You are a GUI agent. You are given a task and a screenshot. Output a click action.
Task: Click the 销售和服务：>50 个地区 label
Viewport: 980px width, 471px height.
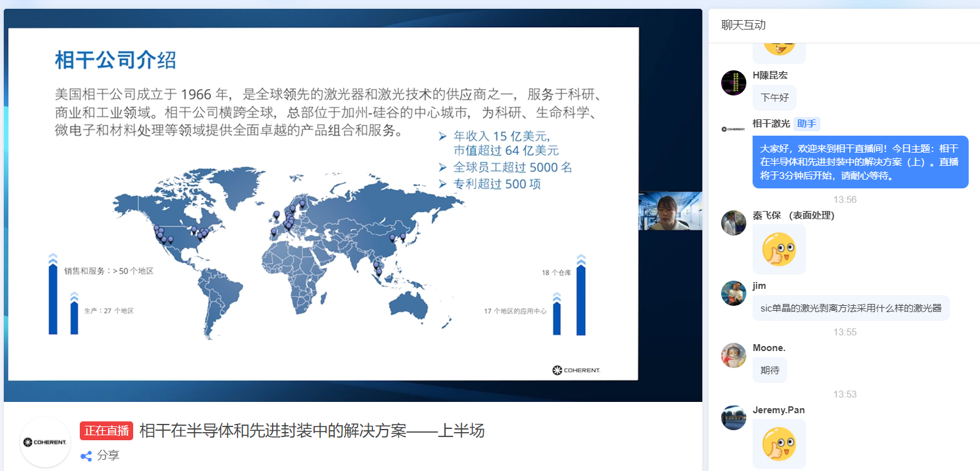[x=109, y=271]
